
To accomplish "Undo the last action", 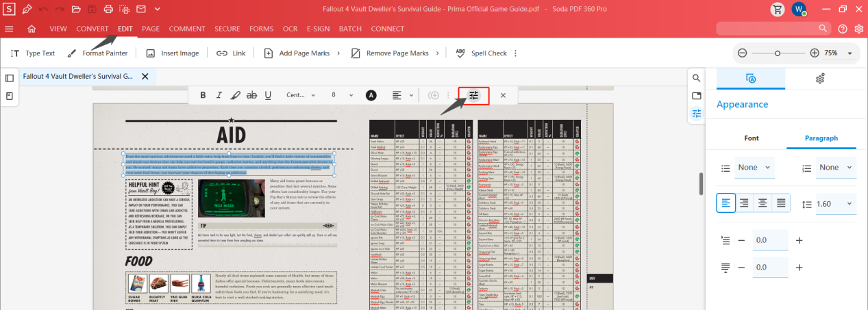I will 44,10.
